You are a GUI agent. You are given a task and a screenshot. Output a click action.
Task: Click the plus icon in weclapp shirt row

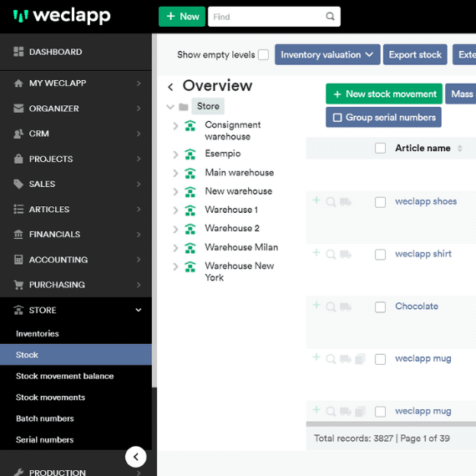[316, 252]
